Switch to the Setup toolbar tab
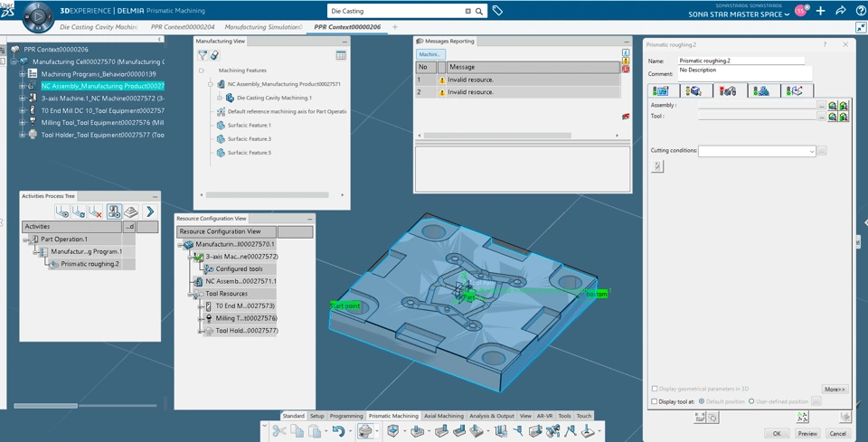The height and width of the screenshot is (442, 868). (316, 416)
